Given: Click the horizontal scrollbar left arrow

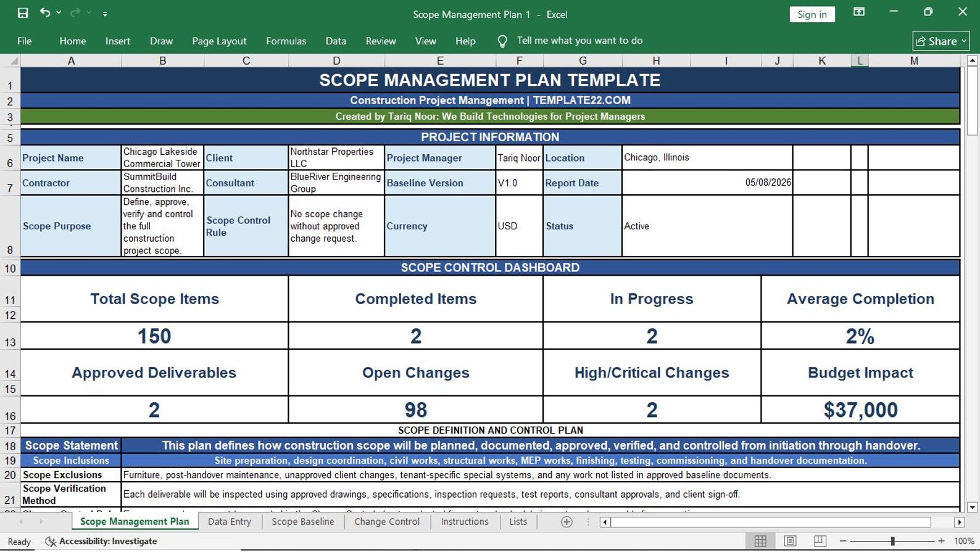Looking at the screenshot, I should click(x=605, y=522).
